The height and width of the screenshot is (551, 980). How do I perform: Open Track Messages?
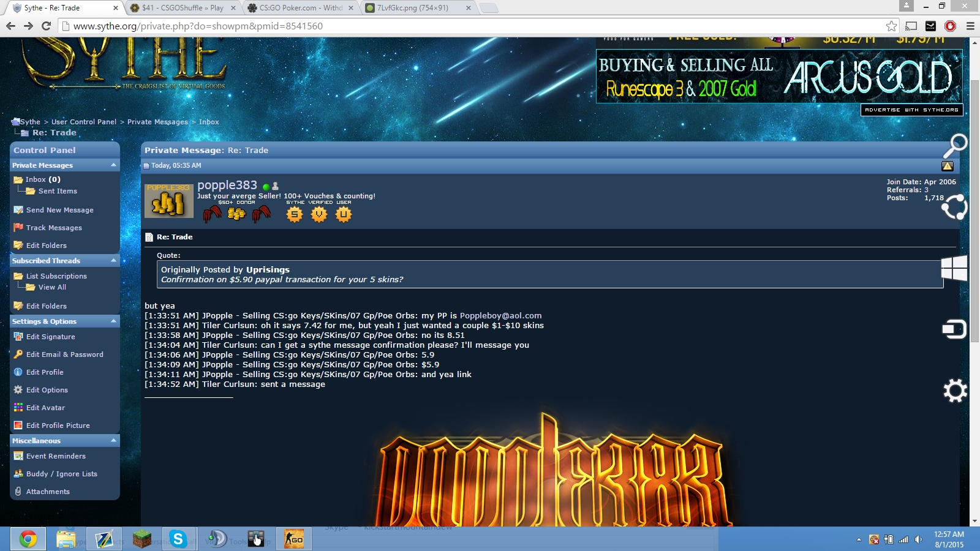(54, 228)
